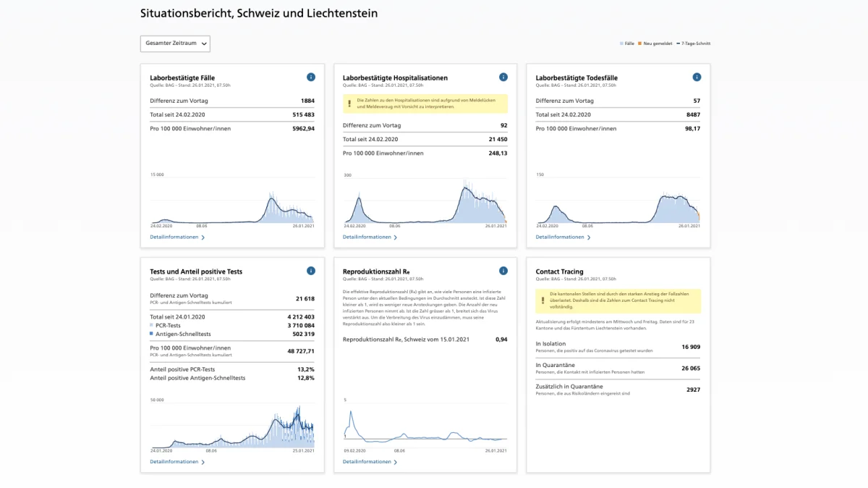The height and width of the screenshot is (488, 868).
Task: Click the Antigen-Schnelltests dark blue swatch
Action: click(x=152, y=335)
